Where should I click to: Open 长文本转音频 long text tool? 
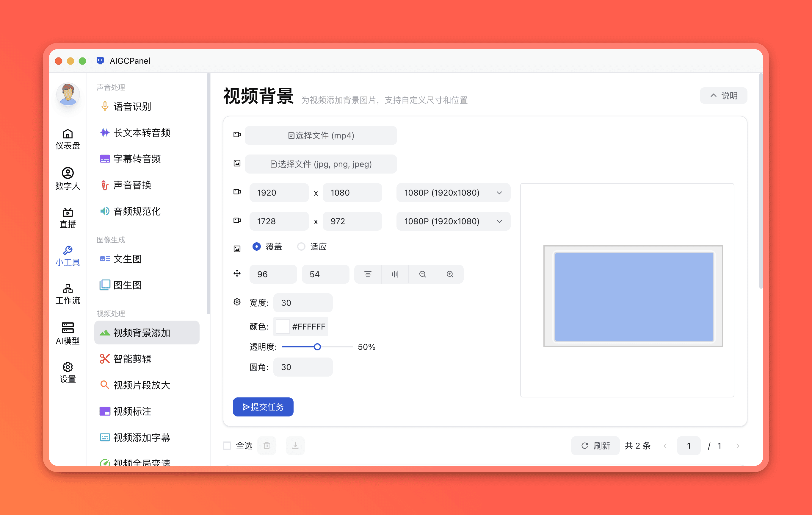pyautogui.click(x=147, y=133)
